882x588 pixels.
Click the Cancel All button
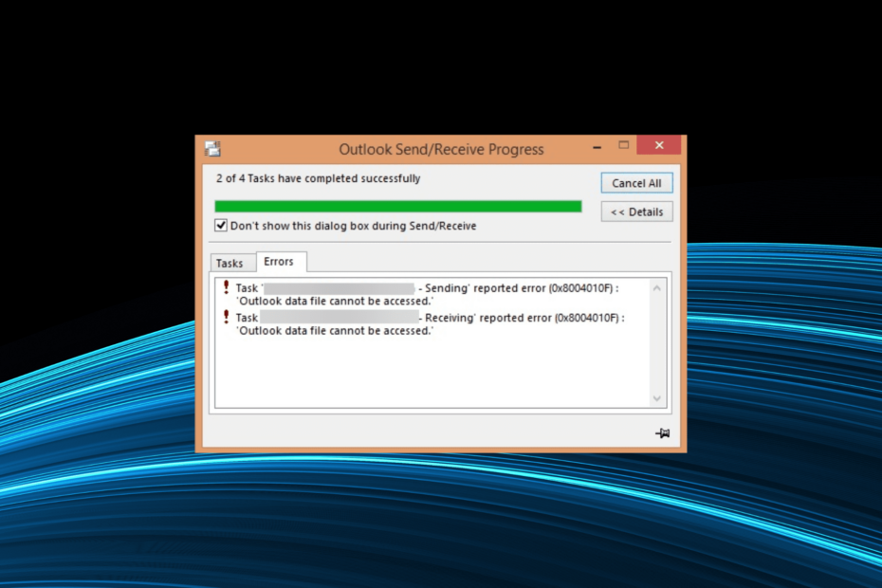point(636,182)
